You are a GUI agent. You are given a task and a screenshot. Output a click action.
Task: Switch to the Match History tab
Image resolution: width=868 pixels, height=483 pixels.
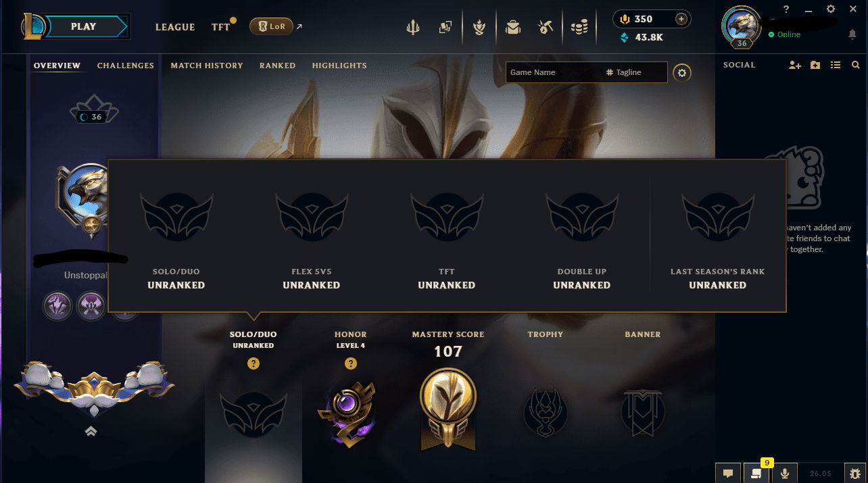(207, 66)
